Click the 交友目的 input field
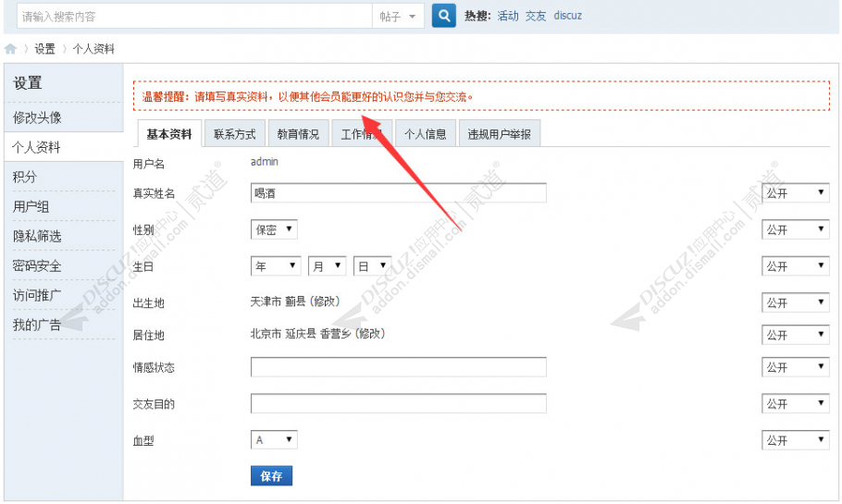Viewport: 842px width, 504px height. [399, 403]
